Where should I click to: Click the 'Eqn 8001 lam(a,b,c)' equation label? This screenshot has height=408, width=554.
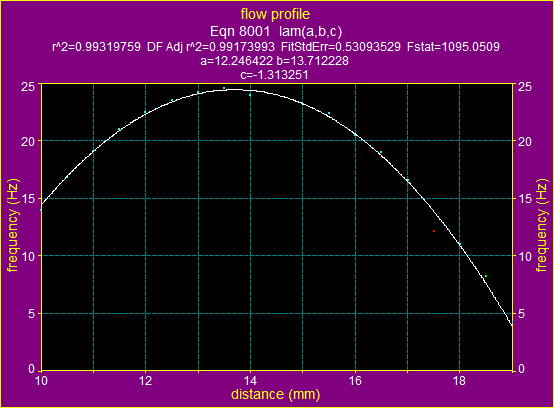point(276,31)
